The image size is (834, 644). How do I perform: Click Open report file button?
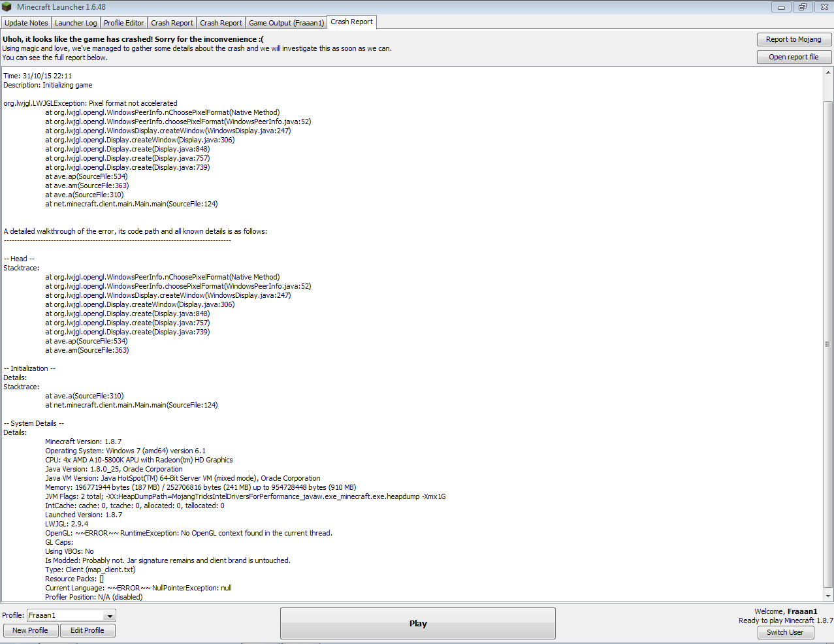tap(794, 57)
